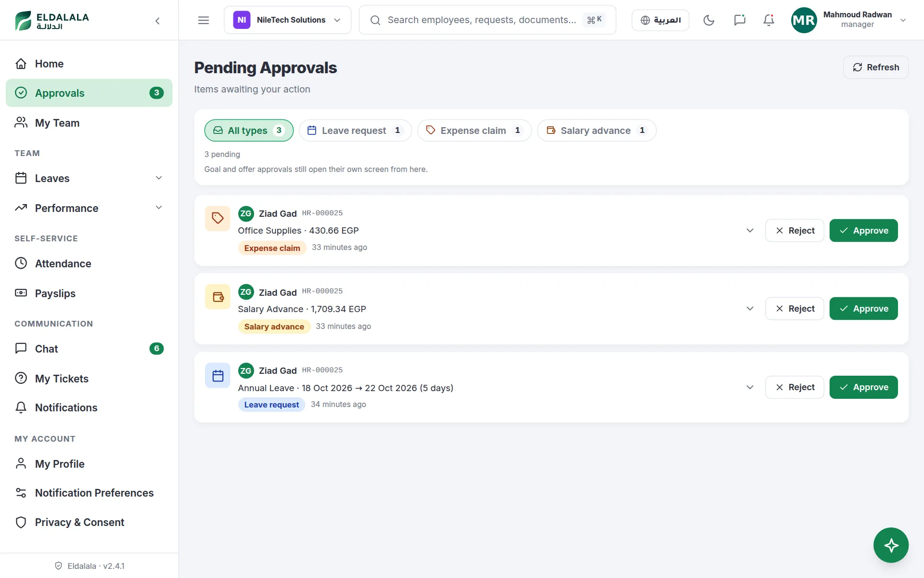Open Chat with 6 unread
The height and width of the screenshot is (578, 924).
click(89, 349)
